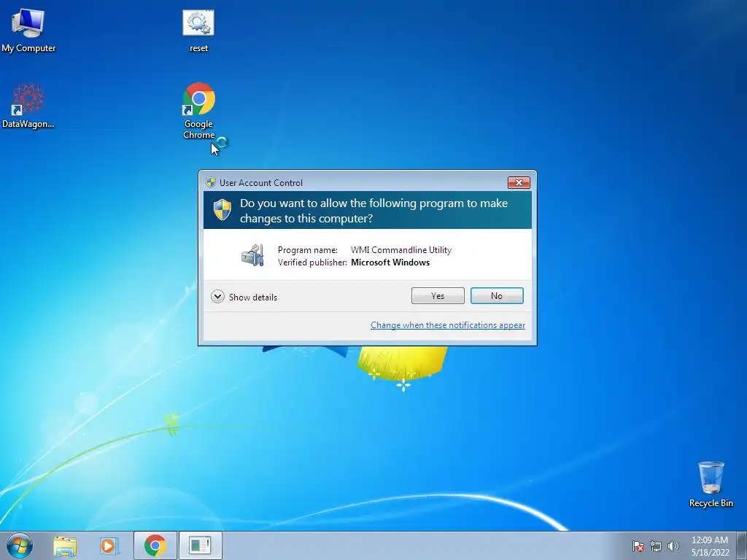Click the WMI Commandline Utility program icon

(252, 255)
